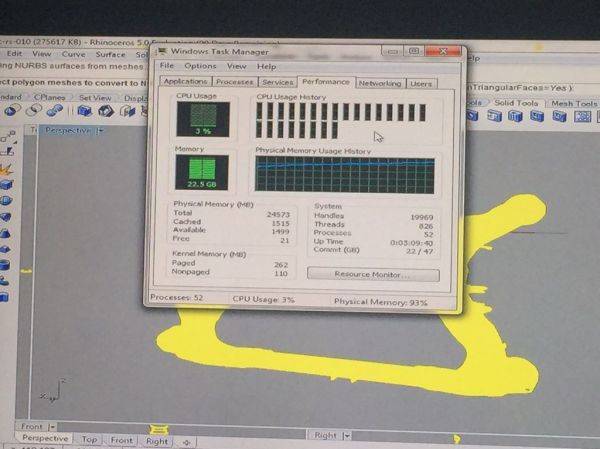600x449 pixels.
Task: Click the Cached value 1515
Action: coord(280,224)
